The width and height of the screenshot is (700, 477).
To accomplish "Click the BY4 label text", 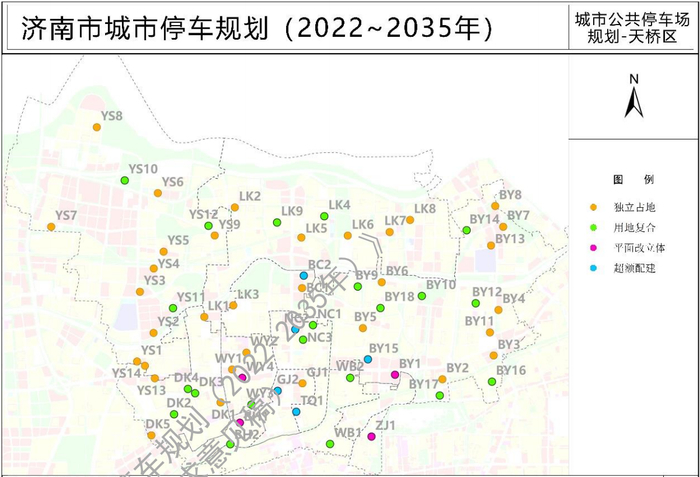I will (x=514, y=298).
